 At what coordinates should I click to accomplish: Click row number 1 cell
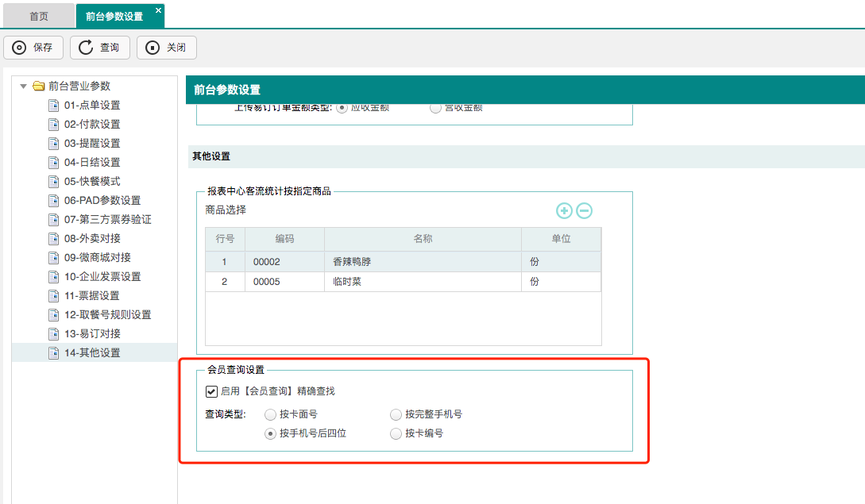point(225,261)
